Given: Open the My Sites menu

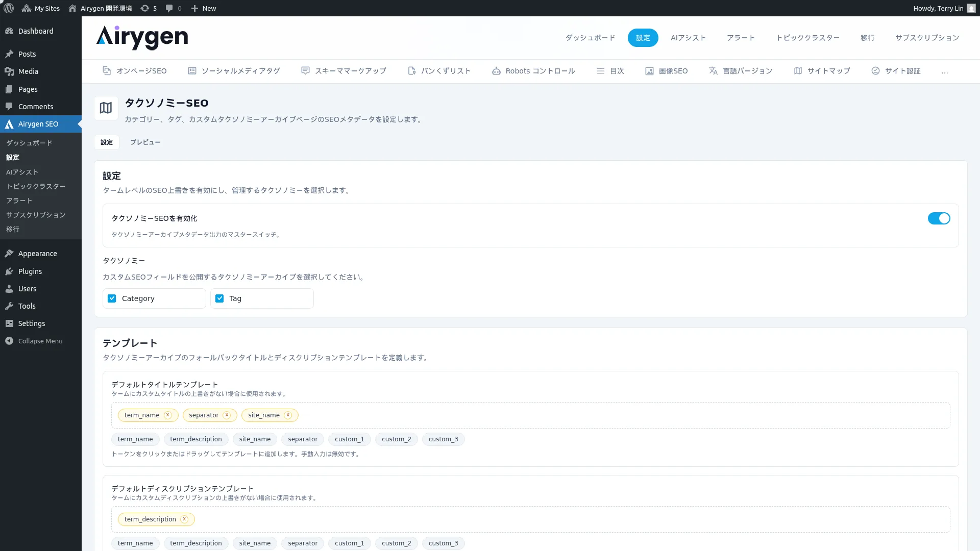Looking at the screenshot, I should point(41,8).
